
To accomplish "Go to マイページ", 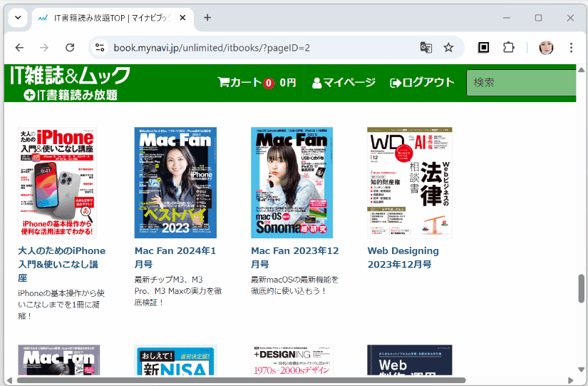I will (344, 82).
